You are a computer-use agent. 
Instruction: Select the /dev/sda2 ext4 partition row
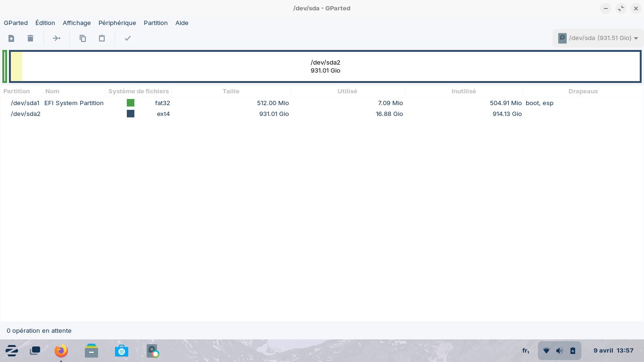[x=25, y=114]
